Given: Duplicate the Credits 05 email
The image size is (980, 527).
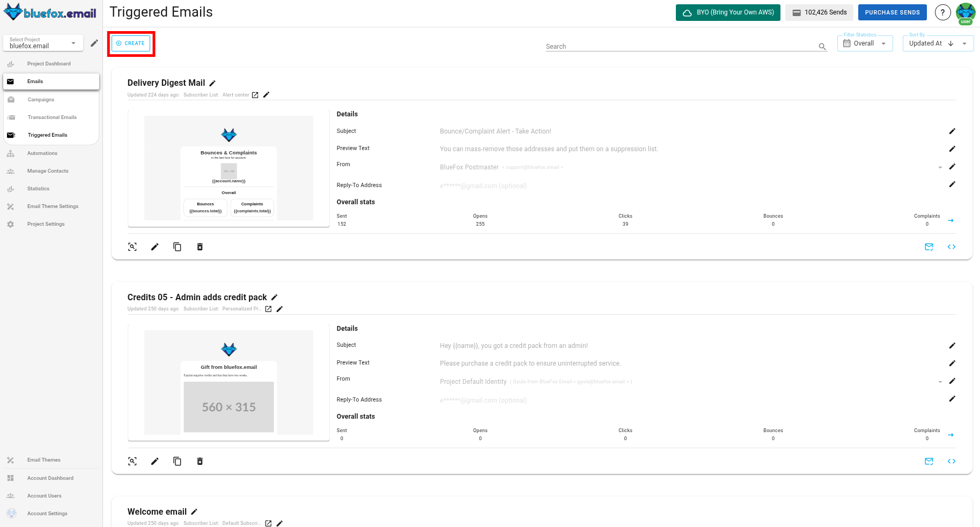Looking at the screenshot, I should pos(178,461).
